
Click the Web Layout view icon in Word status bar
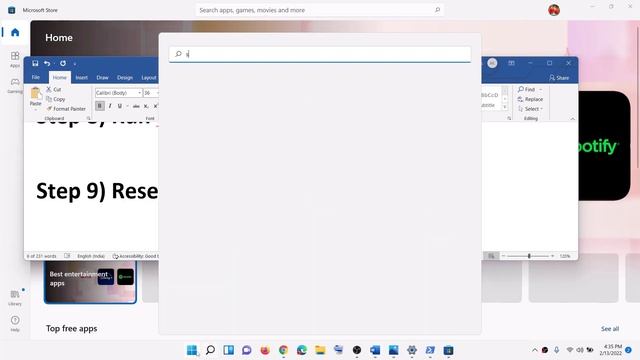pos(491,256)
